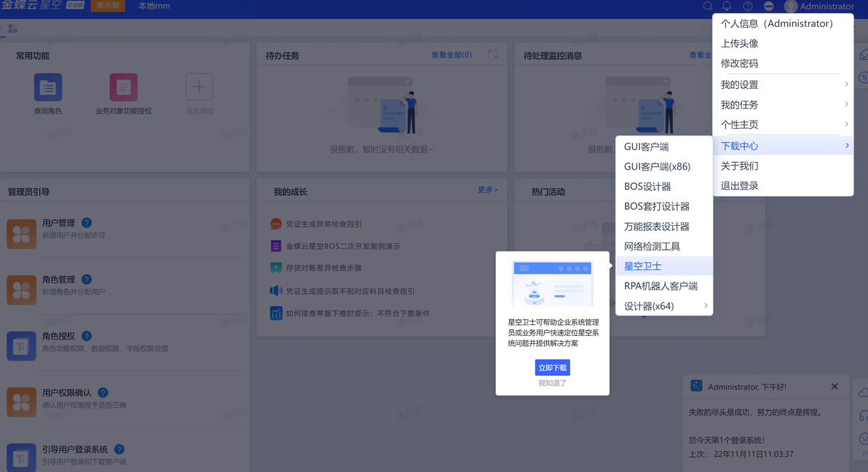The image size is (868, 472).
Task: Open the app grid icon under the logo
Action: [x=12, y=28]
